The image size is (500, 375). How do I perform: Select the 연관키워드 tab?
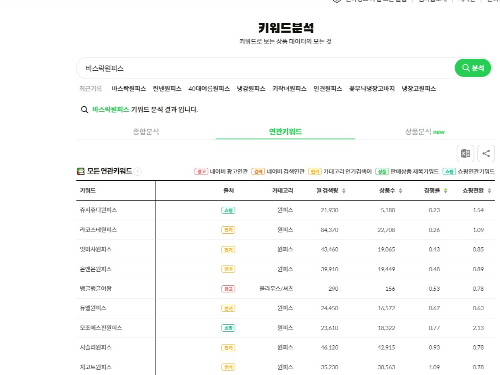pos(285,132)
